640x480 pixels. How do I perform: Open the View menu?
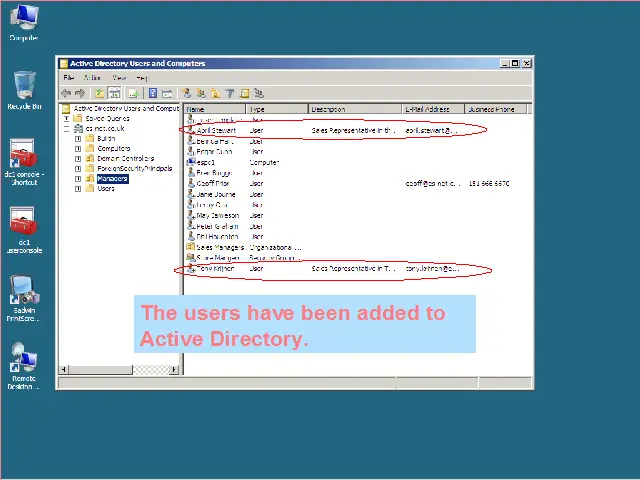pyautogui.click(x=119, y=78)
